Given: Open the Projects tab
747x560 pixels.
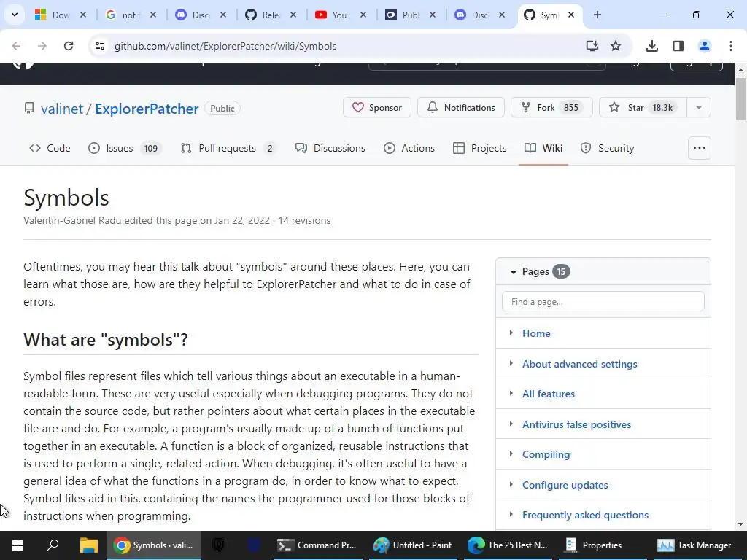Looking at the screenshot, I should pos(480,148).
